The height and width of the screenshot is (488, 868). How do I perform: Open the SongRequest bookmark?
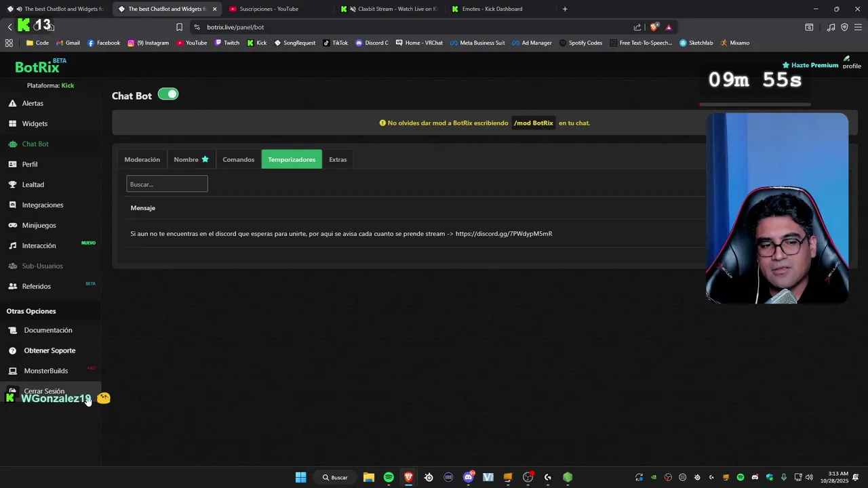tap(295, 43)
